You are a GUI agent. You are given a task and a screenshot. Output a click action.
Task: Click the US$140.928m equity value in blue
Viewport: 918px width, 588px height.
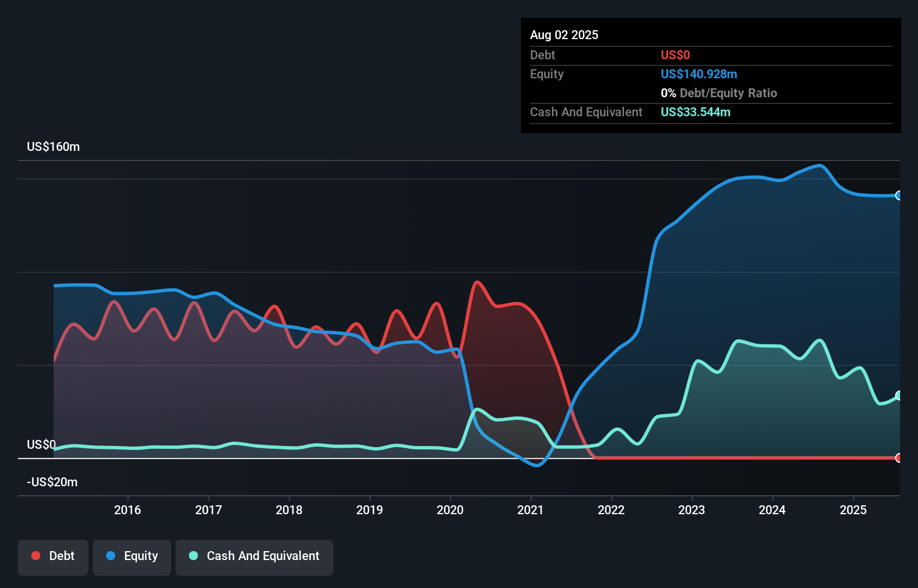(x=699, y=74)
